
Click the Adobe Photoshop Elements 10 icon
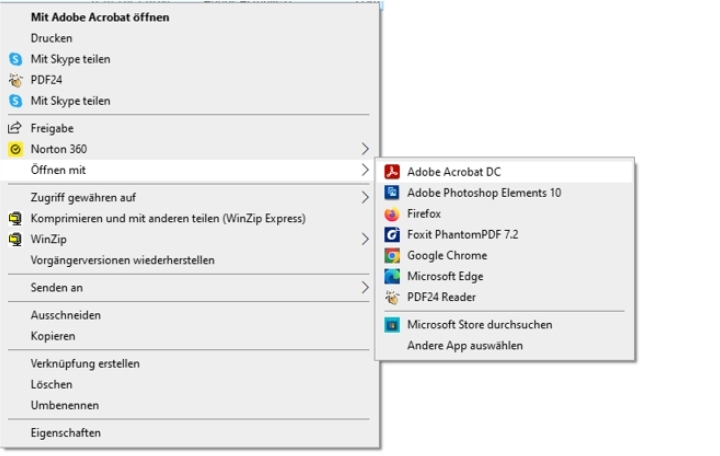(x=392, y=192)
